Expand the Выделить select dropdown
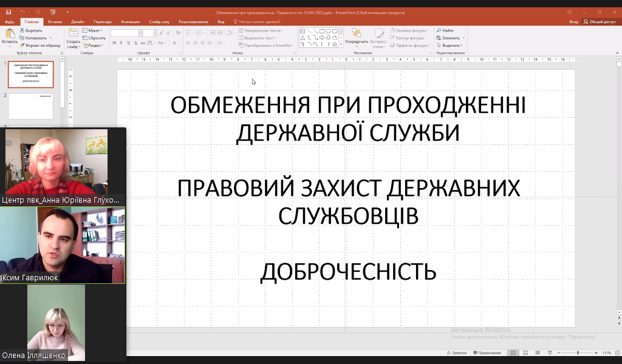This screenshot has height=364, width=622. [x=451, y=45]
